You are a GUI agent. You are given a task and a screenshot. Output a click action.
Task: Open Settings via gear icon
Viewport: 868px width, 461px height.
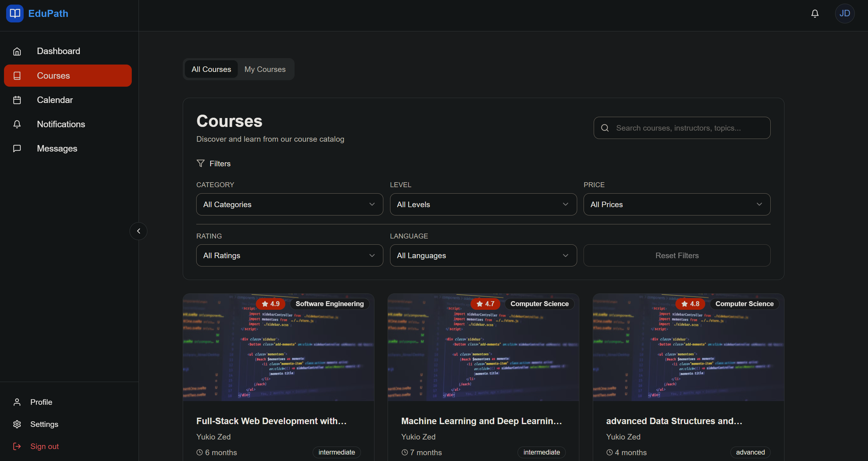17,424
